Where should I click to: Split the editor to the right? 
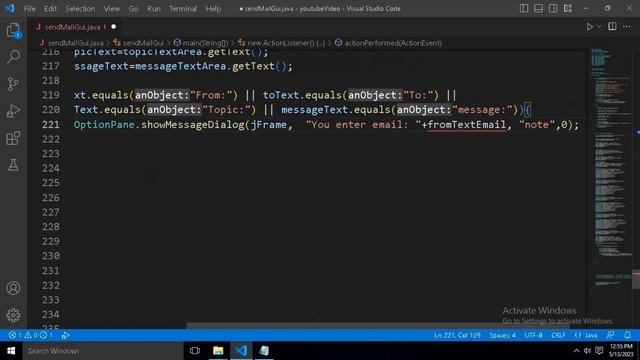pyautogui.click(x=612, y=27)
